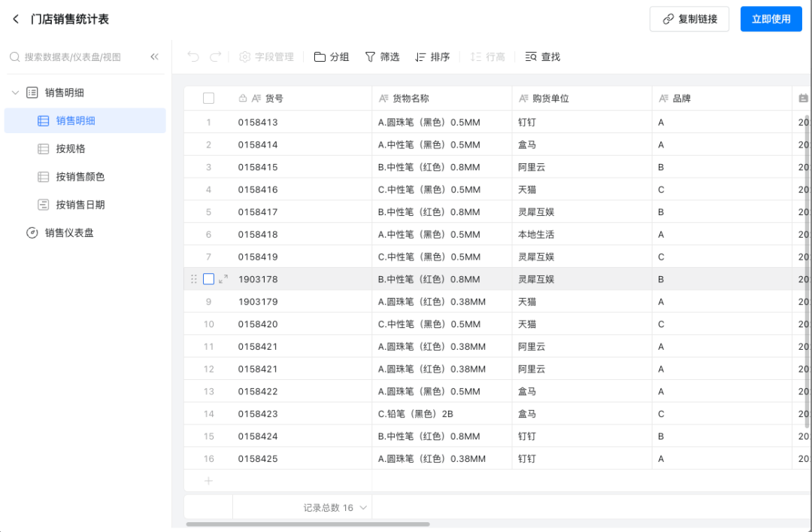This screenshot has height=532, width=812.
Task: Click the undo arrow in toolbar
Action: coord(193,57)
